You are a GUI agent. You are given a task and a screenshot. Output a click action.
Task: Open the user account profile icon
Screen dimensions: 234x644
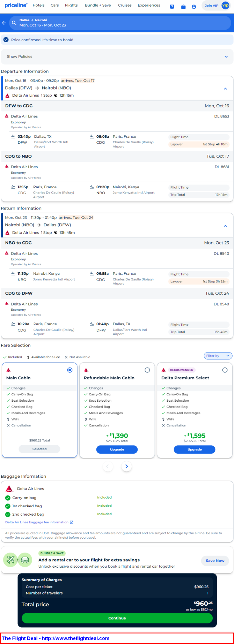(x=194, y=7)
